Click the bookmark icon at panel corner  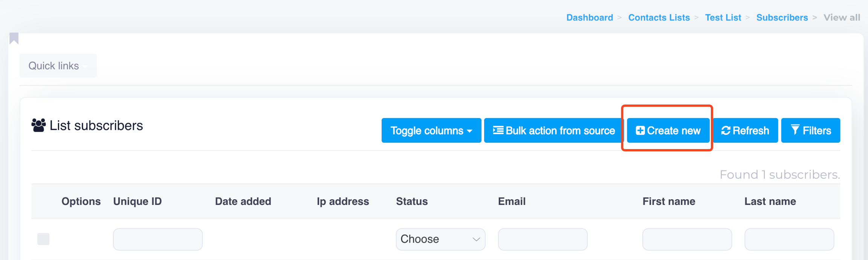14,38
